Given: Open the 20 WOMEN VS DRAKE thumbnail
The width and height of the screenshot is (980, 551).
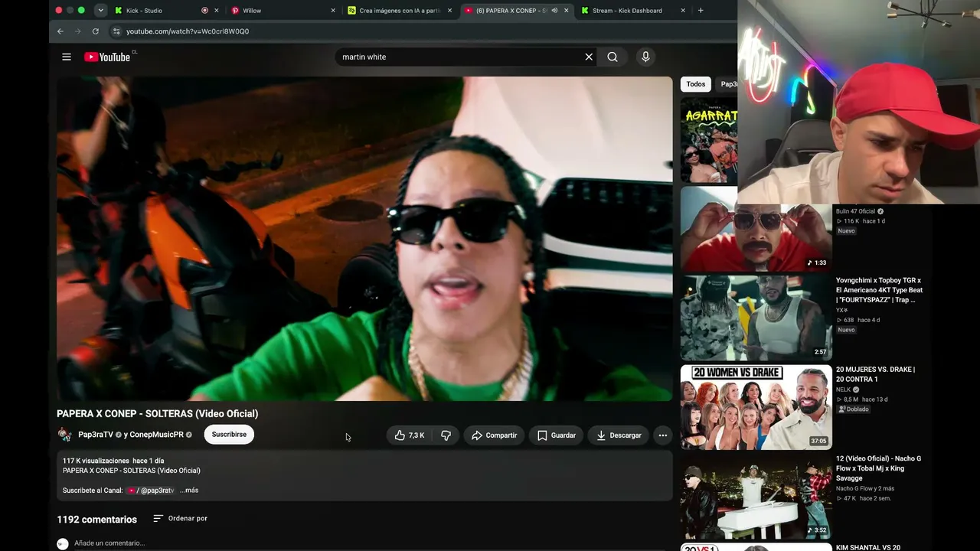Looking at the screenshot, I should [x=756, y=407].
